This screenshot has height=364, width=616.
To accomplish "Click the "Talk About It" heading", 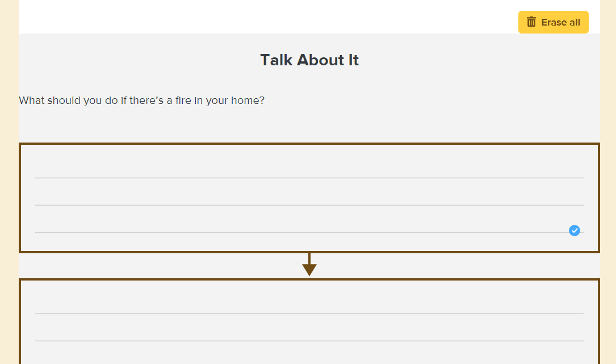I will pyautogui.click(x=309, y=60).
